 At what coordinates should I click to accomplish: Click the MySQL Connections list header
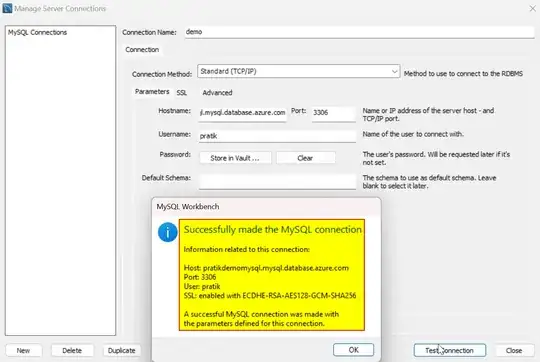(38, 32)
